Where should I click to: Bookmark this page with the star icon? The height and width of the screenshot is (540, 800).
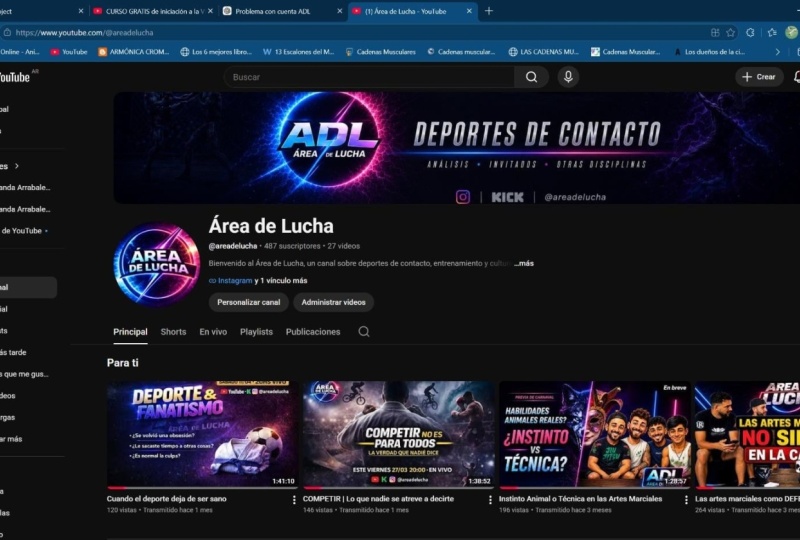pyautogui.click(x=731, y=33)
